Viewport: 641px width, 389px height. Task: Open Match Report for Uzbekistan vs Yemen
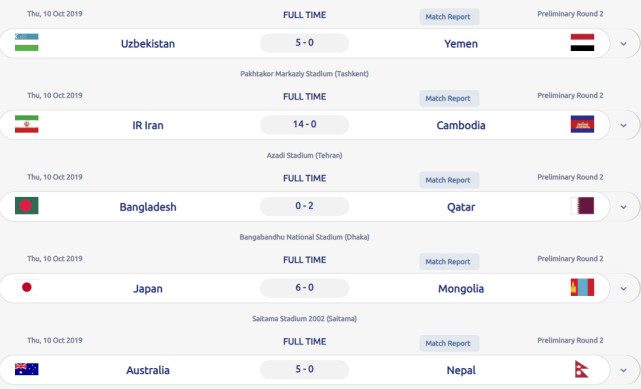click(449, 17)
